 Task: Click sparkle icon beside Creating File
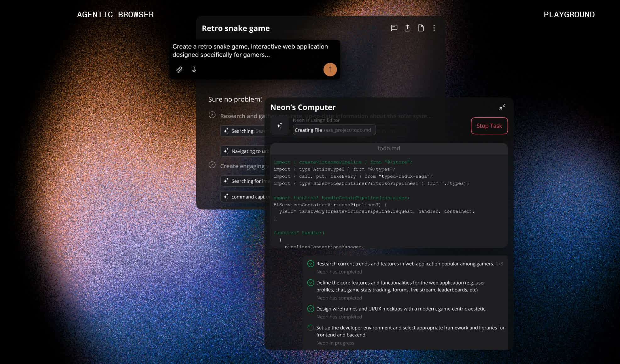(x=279, y=126)
